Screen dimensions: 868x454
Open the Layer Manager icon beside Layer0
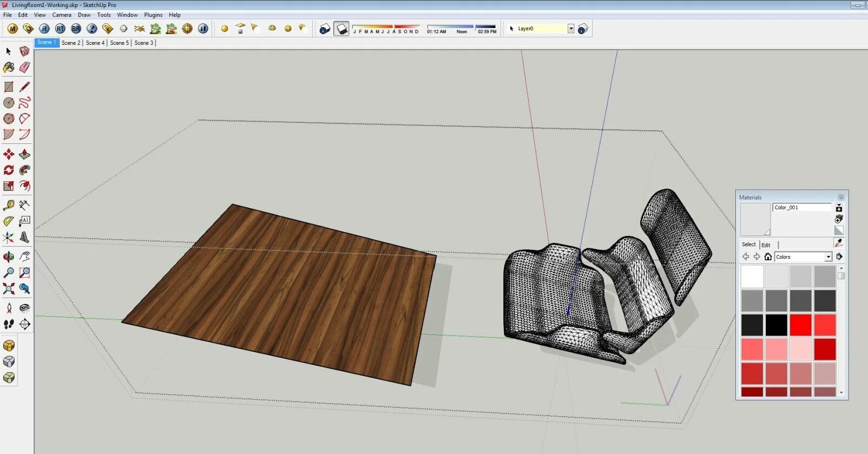point(583,29)
